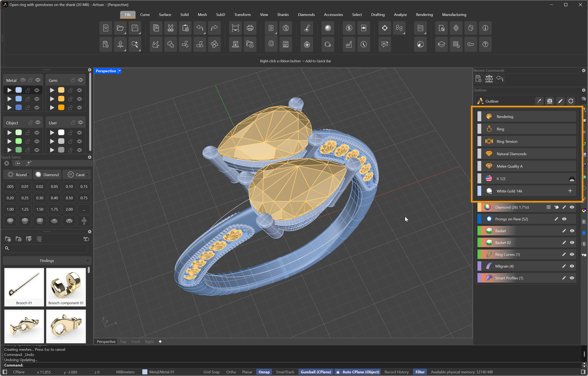Open the Perspective viewport dropdown arrow
This screenshot has height=376, width=588.
pos(120,71)
